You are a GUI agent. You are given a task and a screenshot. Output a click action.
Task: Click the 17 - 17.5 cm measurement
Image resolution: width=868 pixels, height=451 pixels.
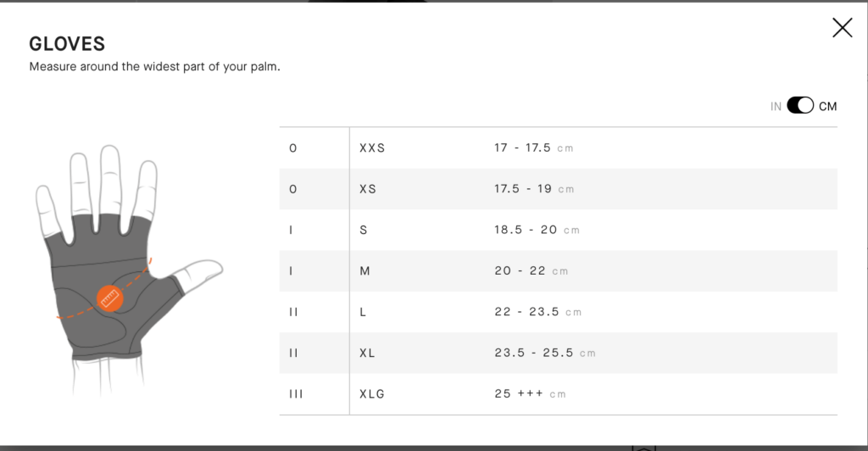534,148
